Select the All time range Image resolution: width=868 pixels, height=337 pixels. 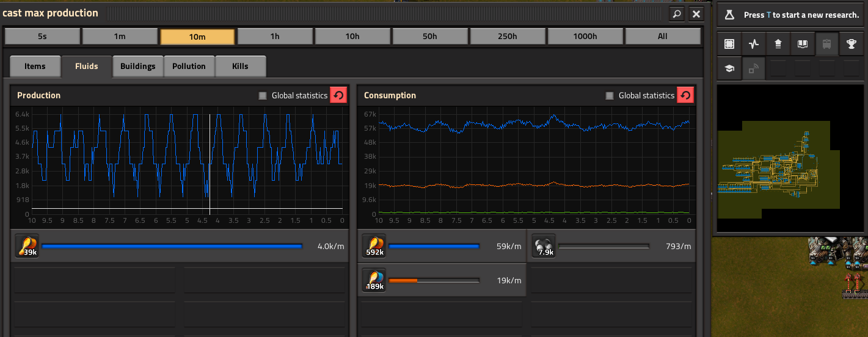tap(663, 37)
